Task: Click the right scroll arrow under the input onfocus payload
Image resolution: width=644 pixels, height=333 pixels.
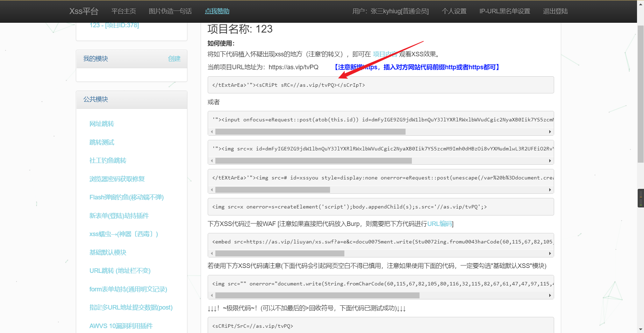Action: [x=549, y=132]
